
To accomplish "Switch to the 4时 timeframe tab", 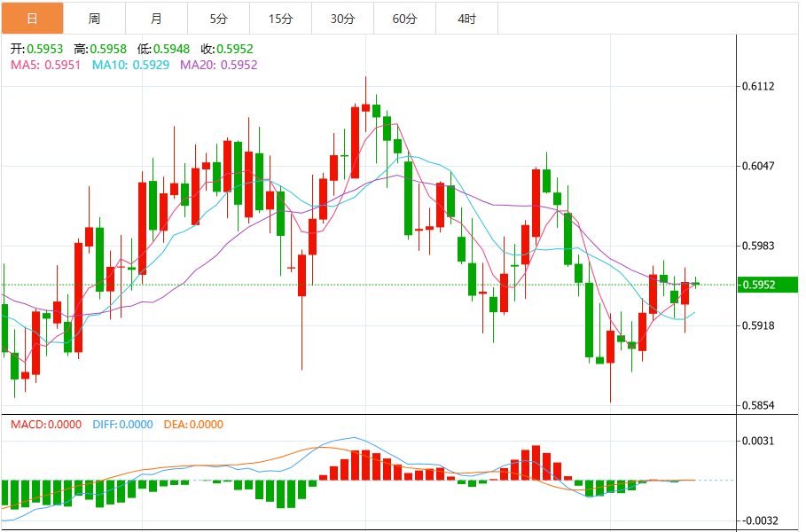I will [467, 19].
